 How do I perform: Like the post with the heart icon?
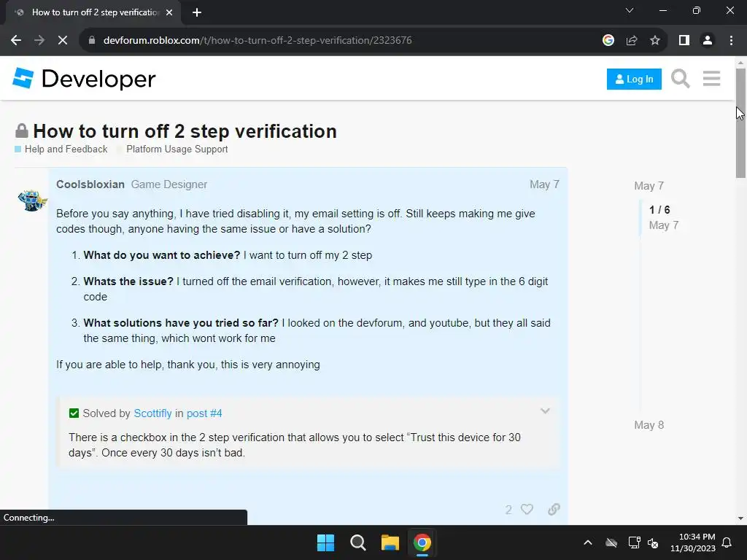tap(527, 509)
